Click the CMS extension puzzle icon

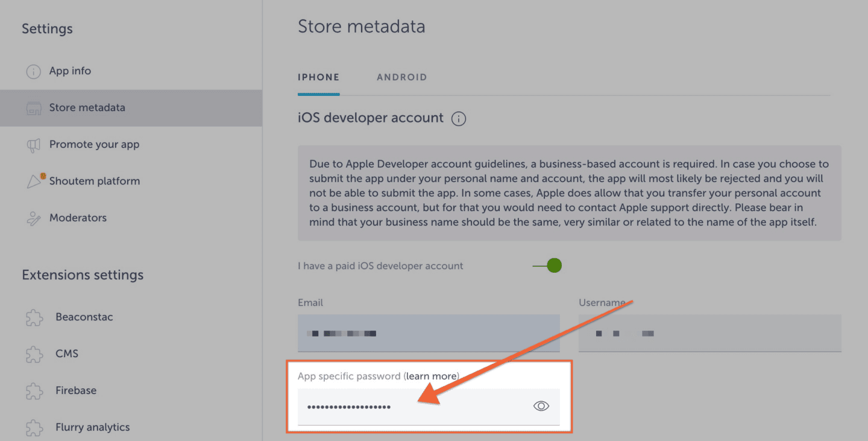pos(34,354)
